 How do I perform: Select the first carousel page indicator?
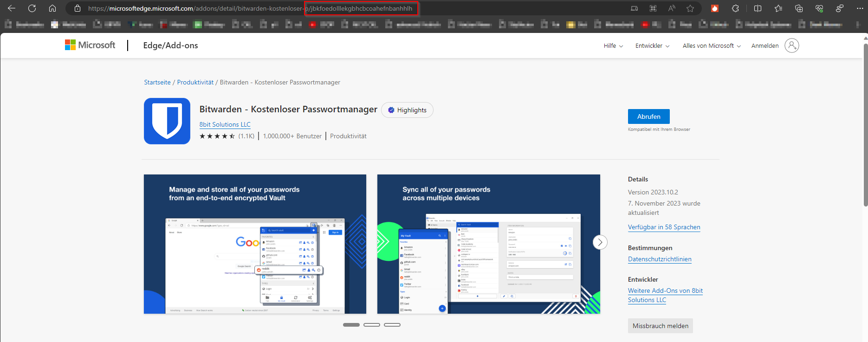pyautogui.click(x=351, y=325)
